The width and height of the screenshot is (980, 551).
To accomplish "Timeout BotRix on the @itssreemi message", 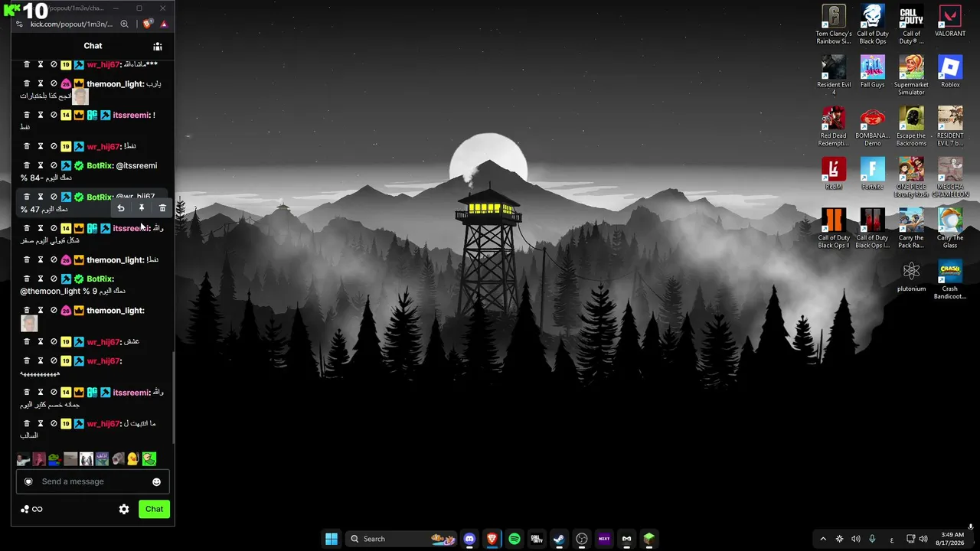I will (41, 165).
